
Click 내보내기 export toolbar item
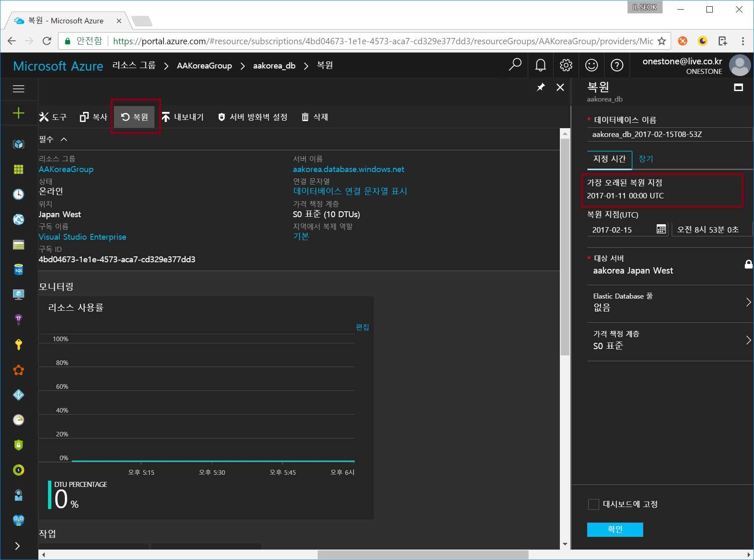(x=183, y=117)
